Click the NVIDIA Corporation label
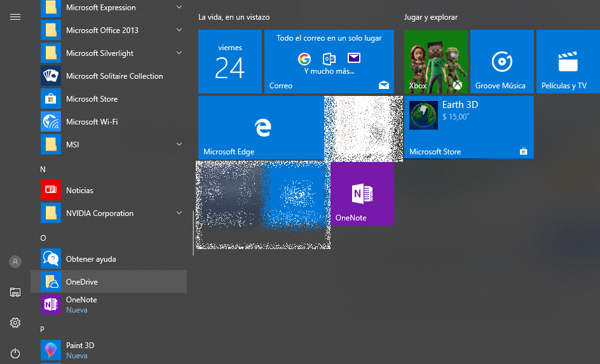The width and height of the screenshot is (600, 364). pos(100,213)
